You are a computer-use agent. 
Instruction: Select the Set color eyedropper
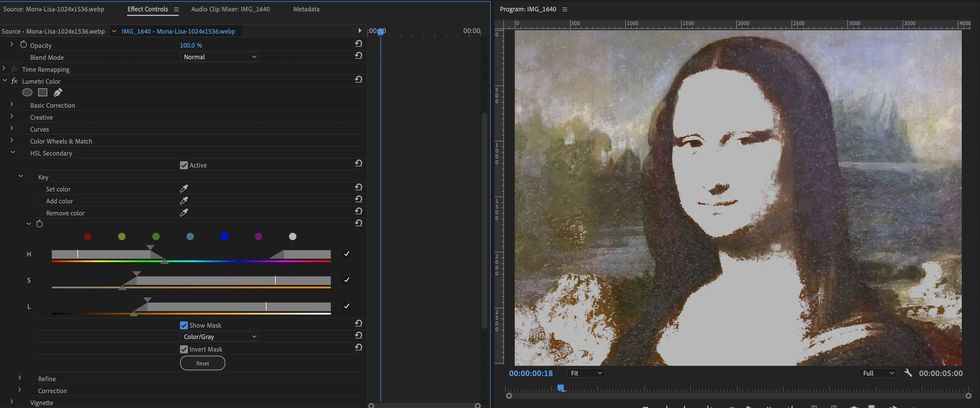(x=184, y=188)
